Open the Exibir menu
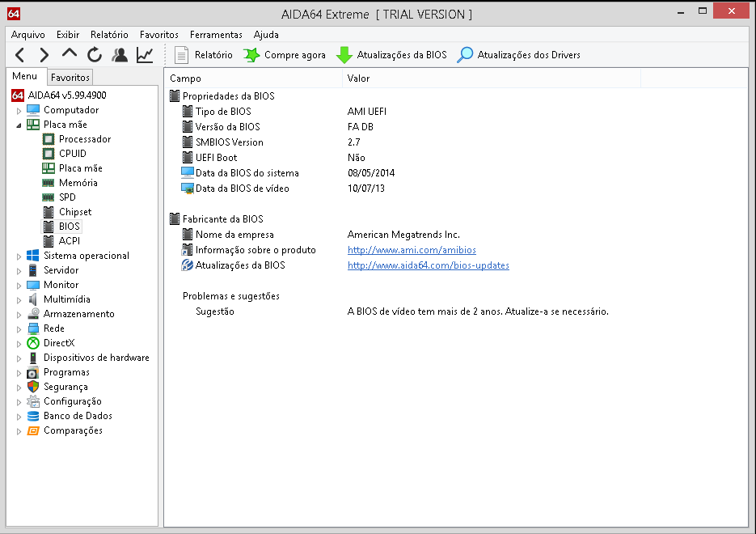 [x=67, y=35]
